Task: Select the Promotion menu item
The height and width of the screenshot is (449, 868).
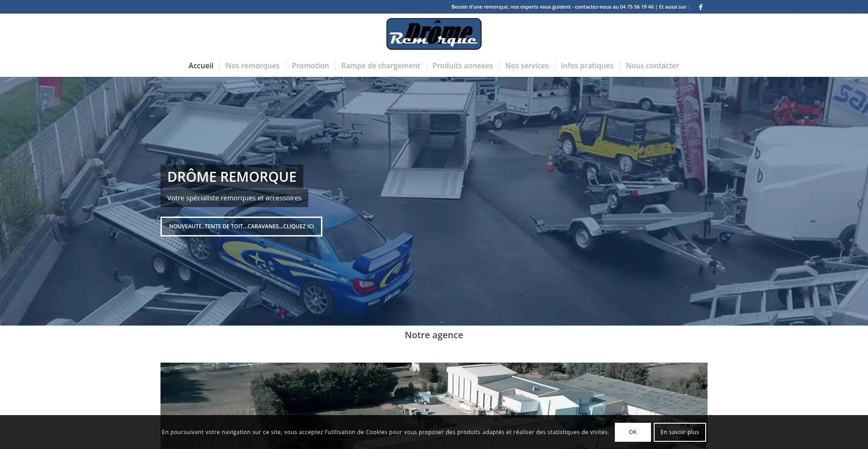Action: (310, 66)
